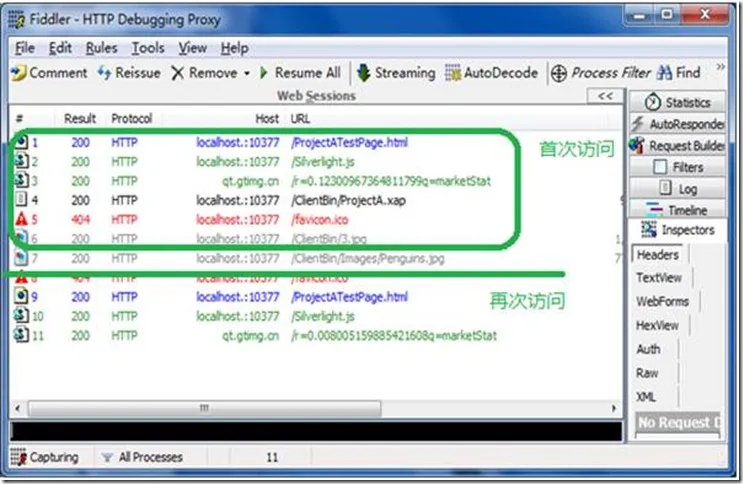
Task: Expand the toolbar overflow chevron
Action: (720, 67)
